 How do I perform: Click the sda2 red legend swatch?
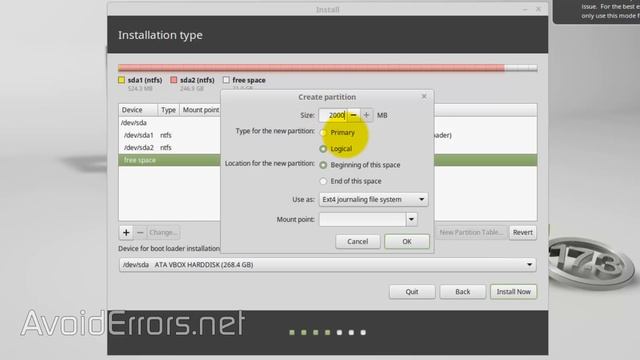click(x=174, y=80)
